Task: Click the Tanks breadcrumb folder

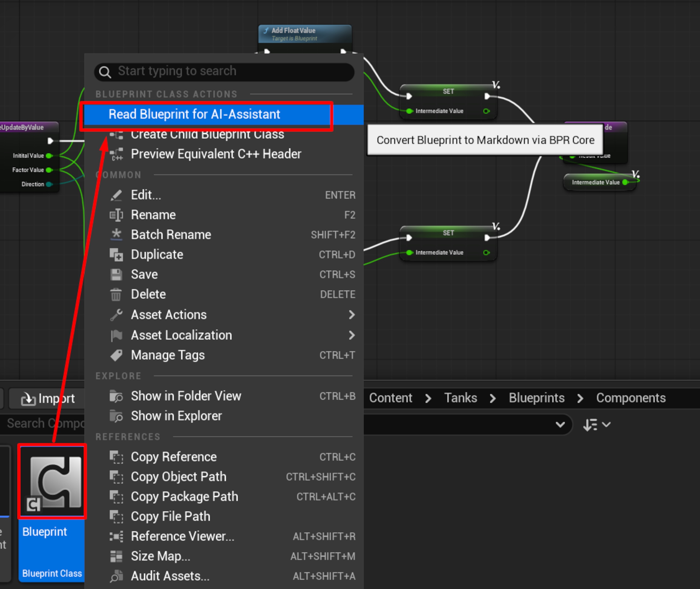Action: pyautogui.click(x=460, y=398)
